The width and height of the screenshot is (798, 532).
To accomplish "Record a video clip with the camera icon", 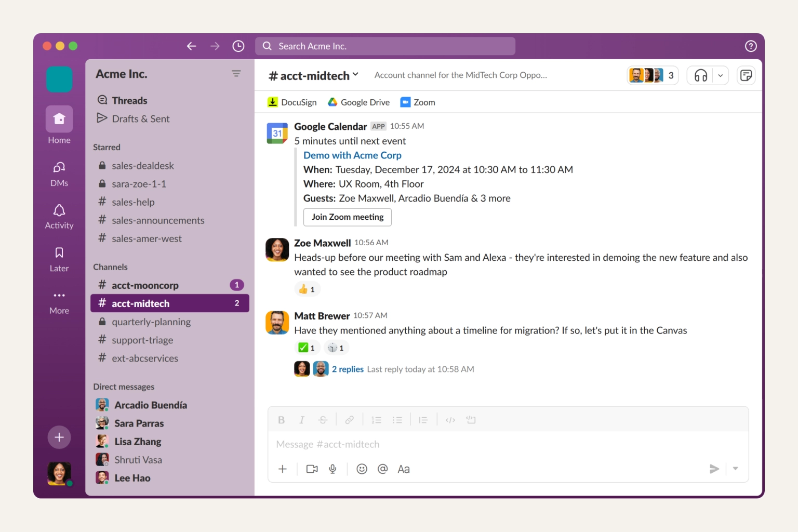I will pyautogui.click(x=312, y=469).
